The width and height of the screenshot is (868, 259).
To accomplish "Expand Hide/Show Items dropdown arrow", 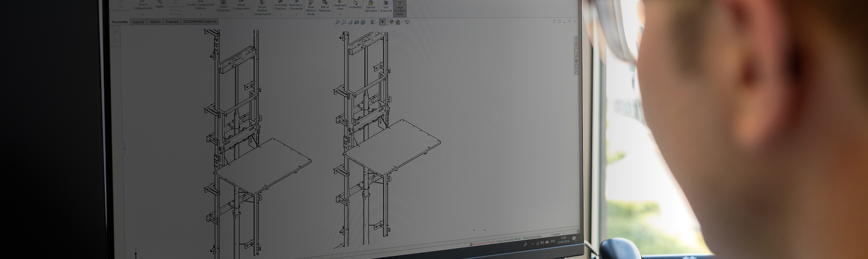I will click(387, 22).
